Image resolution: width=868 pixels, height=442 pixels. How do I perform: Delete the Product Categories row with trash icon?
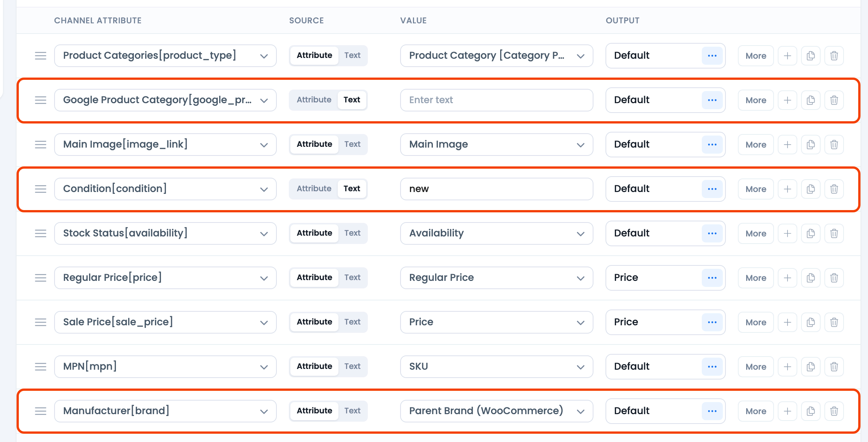pyautogui.click(x=834, y=56)
